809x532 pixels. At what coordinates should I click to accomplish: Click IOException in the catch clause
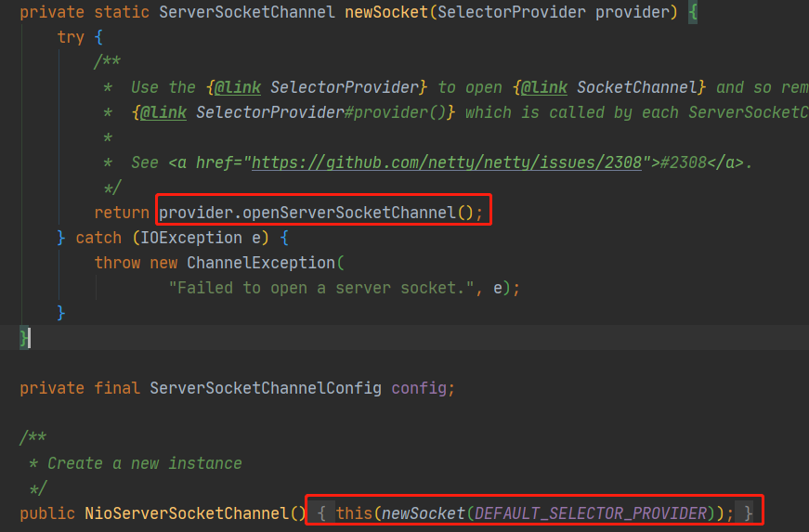191,238
